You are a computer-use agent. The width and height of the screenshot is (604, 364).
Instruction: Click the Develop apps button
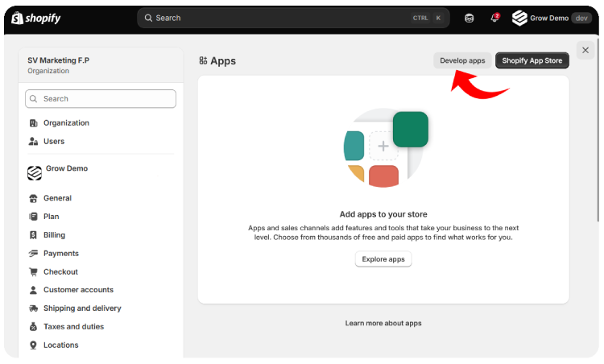pyautogui.click(x=462, y=61)
